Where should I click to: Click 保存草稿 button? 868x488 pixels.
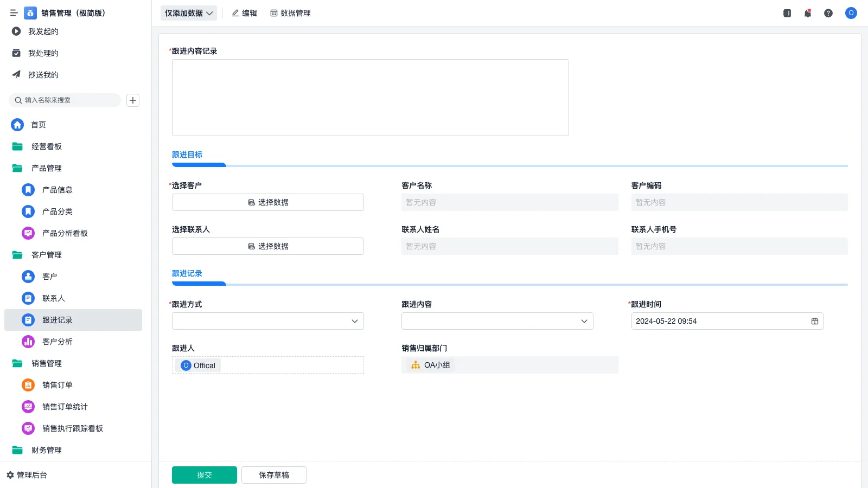coord(274,475)
